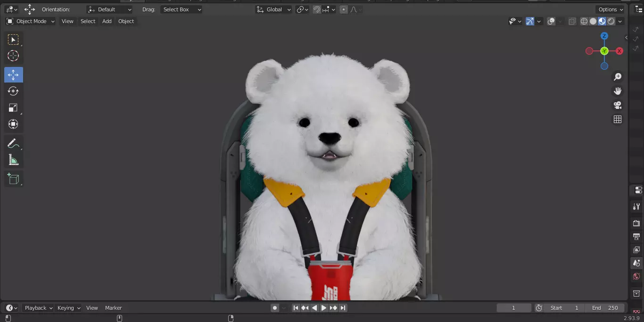Image resolution: width=644 pixels, height=322 pixels.
Task: Open the Object Mode dropdown
Action: pyautogui.click(x=30, y=21)
